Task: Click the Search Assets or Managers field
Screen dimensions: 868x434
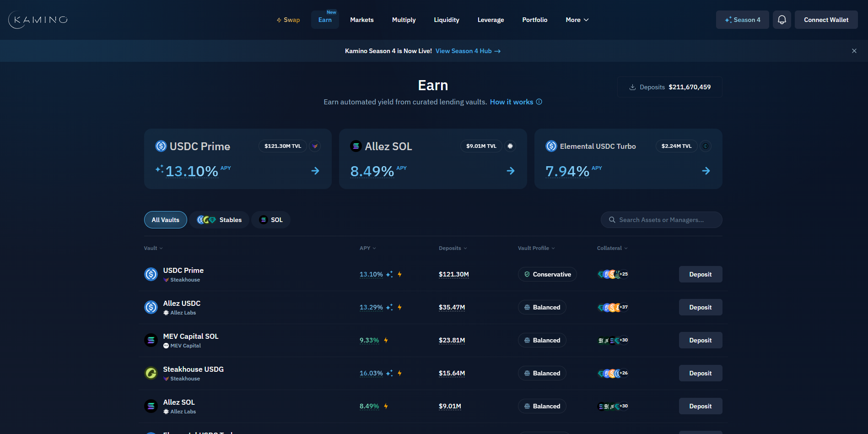Action: (x=662, y=220)
